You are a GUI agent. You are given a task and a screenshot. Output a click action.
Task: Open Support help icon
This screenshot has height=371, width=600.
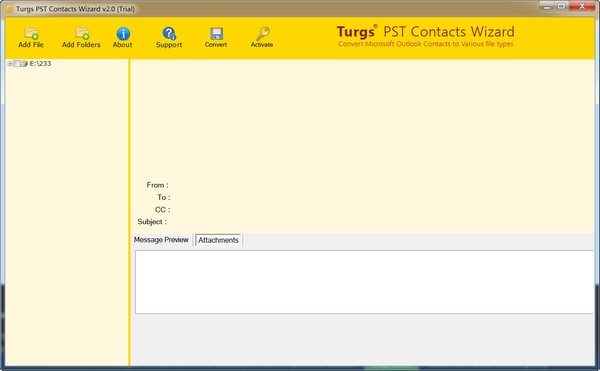click(x=169, y=33)
